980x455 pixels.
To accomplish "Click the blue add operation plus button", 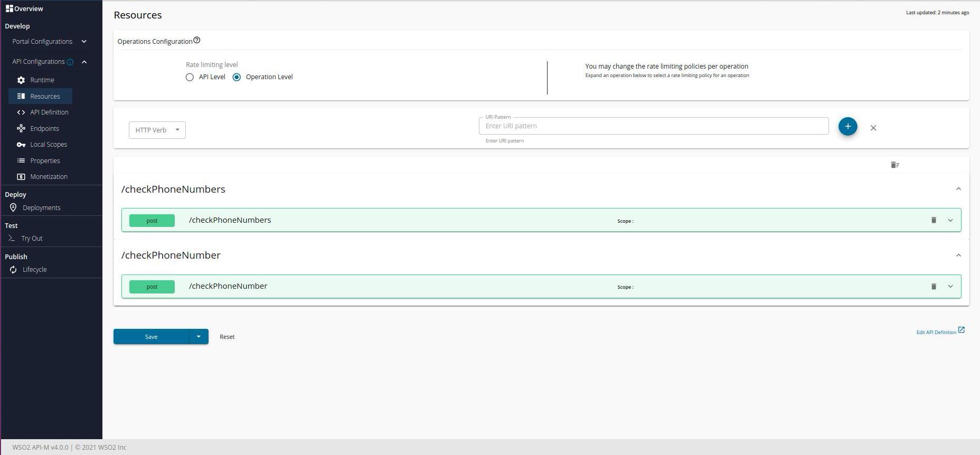I will click(x=847, y=127).
